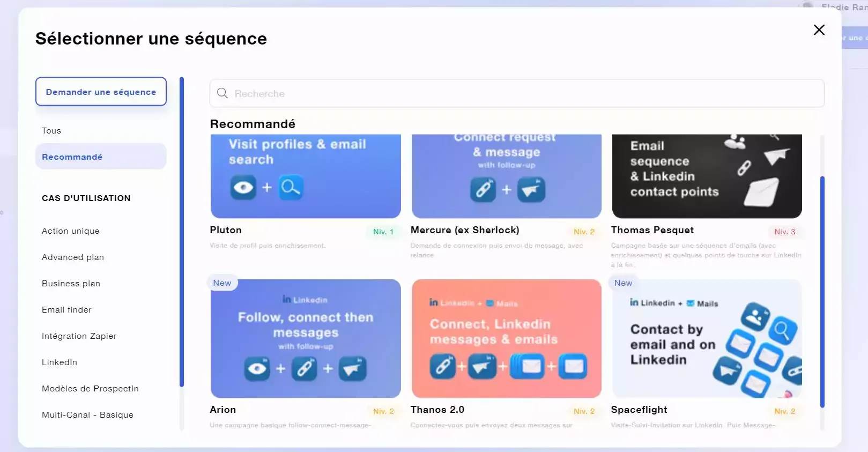Open the Pluton sequence thumbnail
The image size is (868, 452).
tap(306, 176)
